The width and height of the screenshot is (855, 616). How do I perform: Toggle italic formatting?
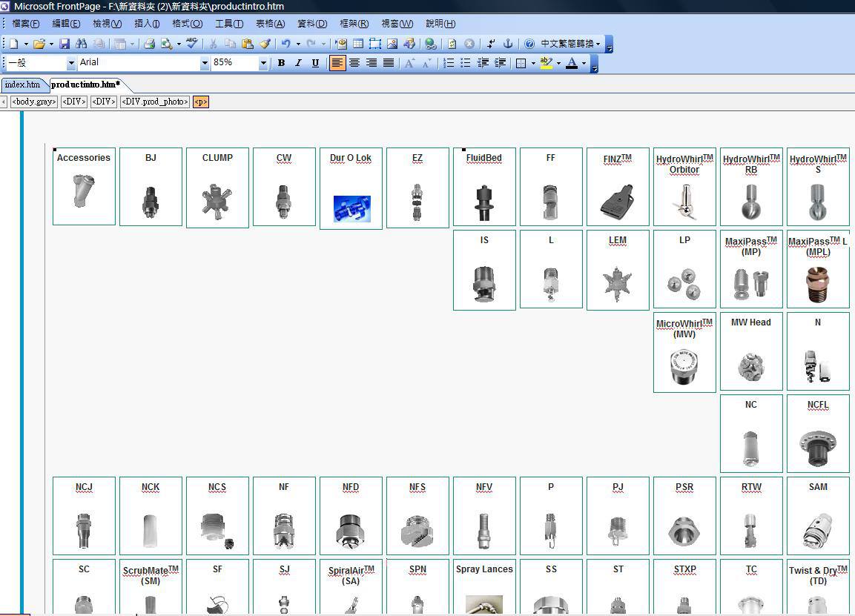click(x=298, y=63)
